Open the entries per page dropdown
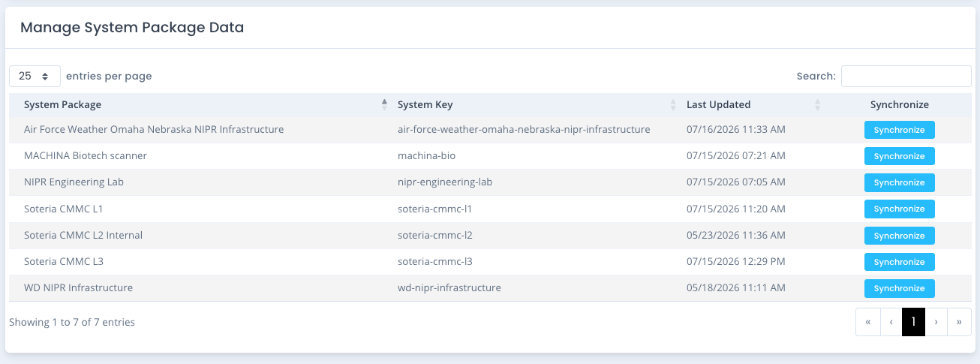The width and height of the screenshot is (980, 364). pyautogui.click(x=35, y=76)
